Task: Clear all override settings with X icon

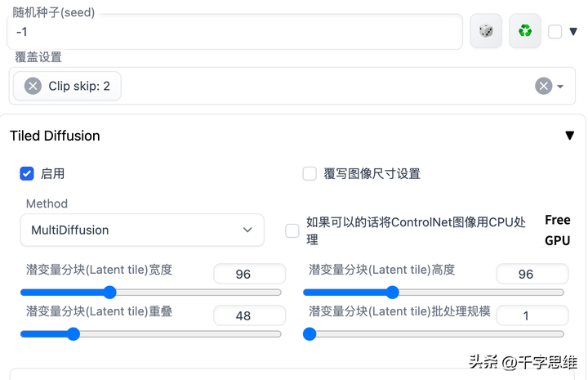Action: click(x=543, y=87)
